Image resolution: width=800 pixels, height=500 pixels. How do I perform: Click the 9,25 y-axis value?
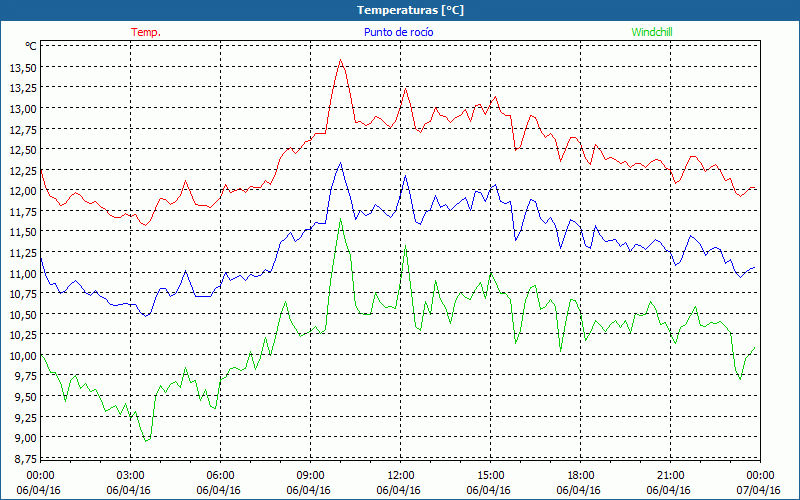point(25,417)
